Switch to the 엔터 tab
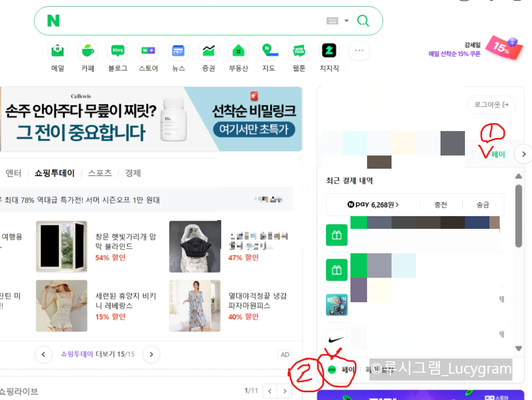 (14, 173)
